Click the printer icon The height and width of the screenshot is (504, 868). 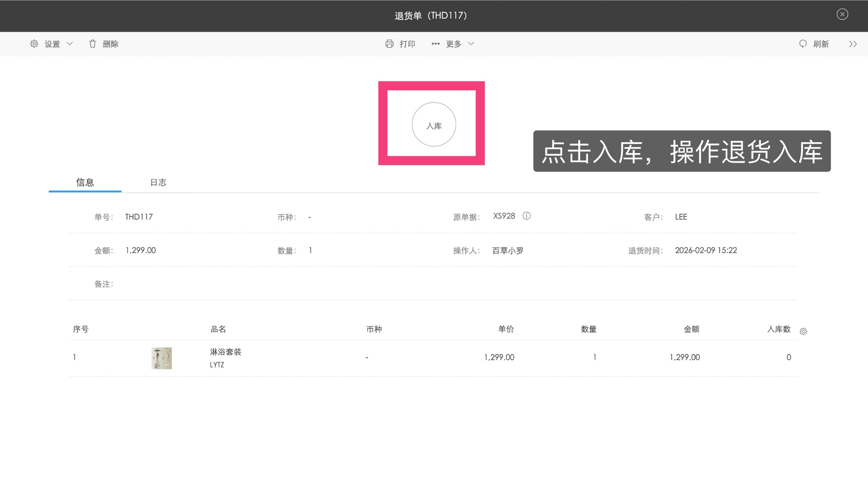coord(389,44)
